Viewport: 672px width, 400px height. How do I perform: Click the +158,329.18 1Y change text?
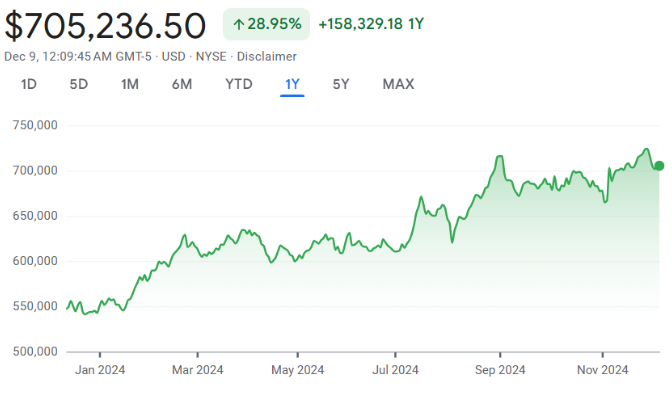tap(371, 24)
